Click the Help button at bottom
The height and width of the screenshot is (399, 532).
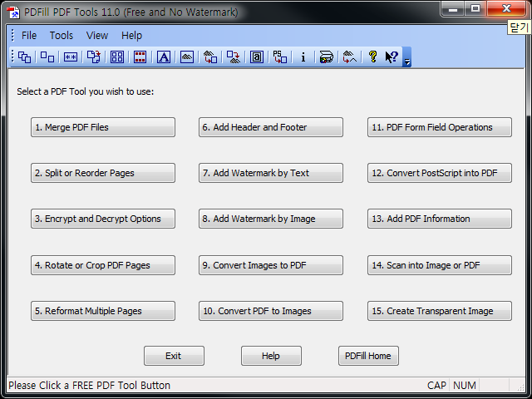tap(271, 356)
